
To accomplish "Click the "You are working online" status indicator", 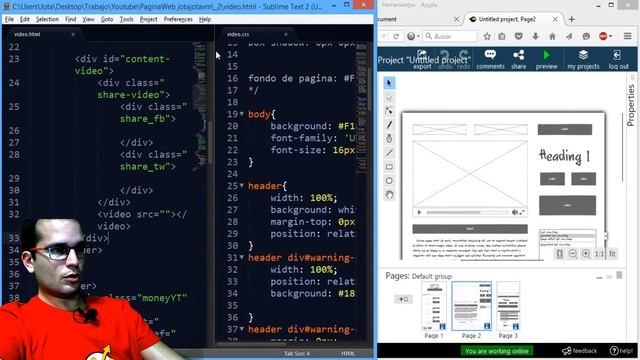I will [x=497, y=351].
